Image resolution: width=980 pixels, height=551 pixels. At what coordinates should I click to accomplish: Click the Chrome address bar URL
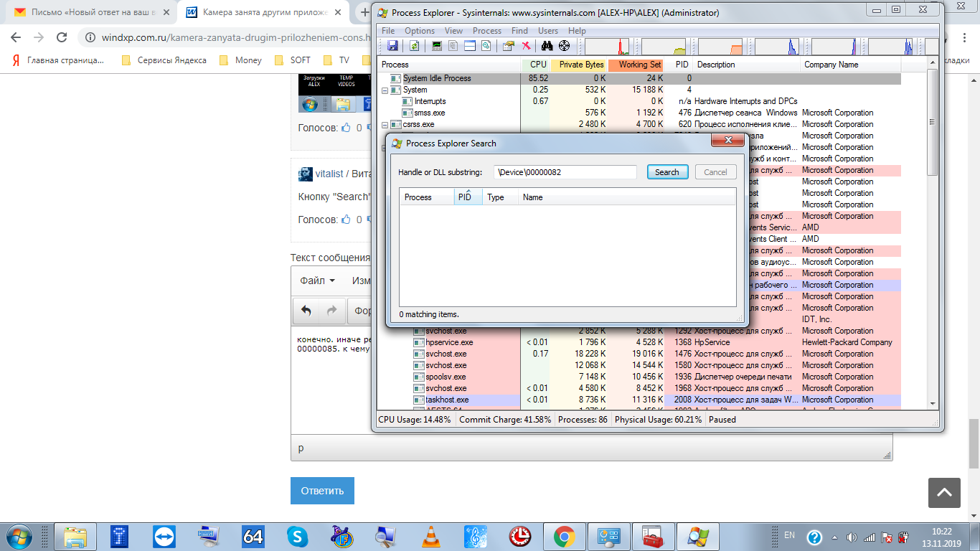coord(235,37)
